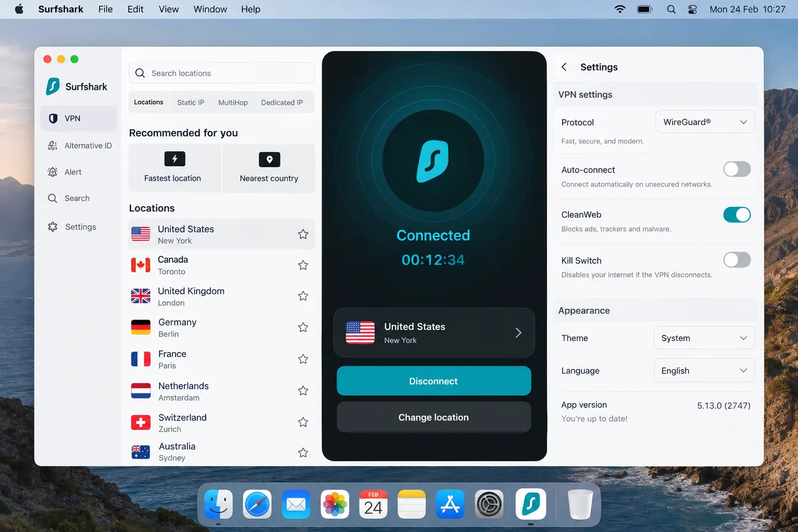Image resolution: width=798 pixels, height=532 pixels.
Task: Enable the Auto-connect toggle
Action: [x=737, y=169]
